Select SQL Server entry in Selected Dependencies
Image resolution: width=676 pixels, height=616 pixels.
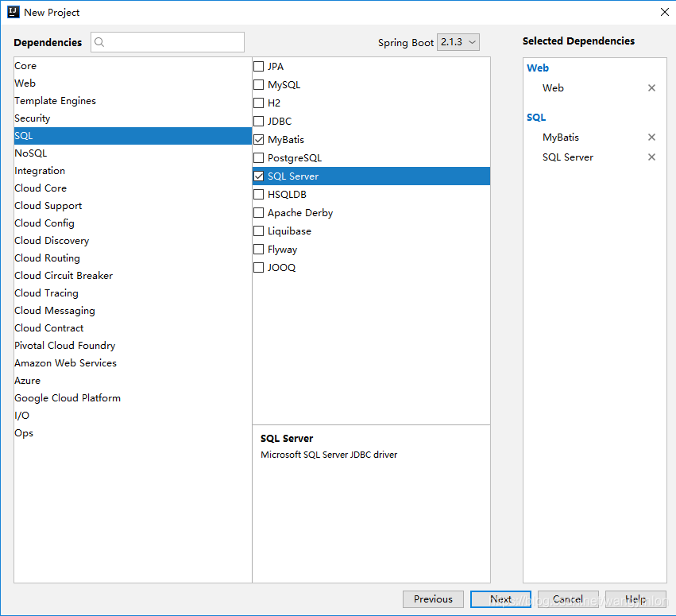pyautogui.click(x=568, y=157)
